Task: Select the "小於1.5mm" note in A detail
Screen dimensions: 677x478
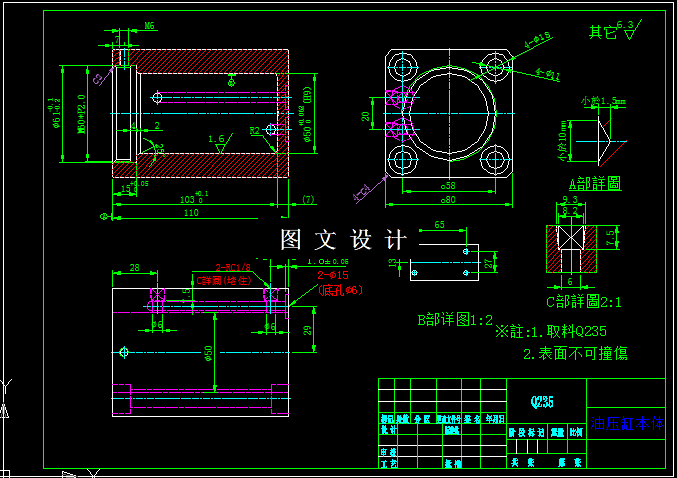Action: click(x=604, y=101)
